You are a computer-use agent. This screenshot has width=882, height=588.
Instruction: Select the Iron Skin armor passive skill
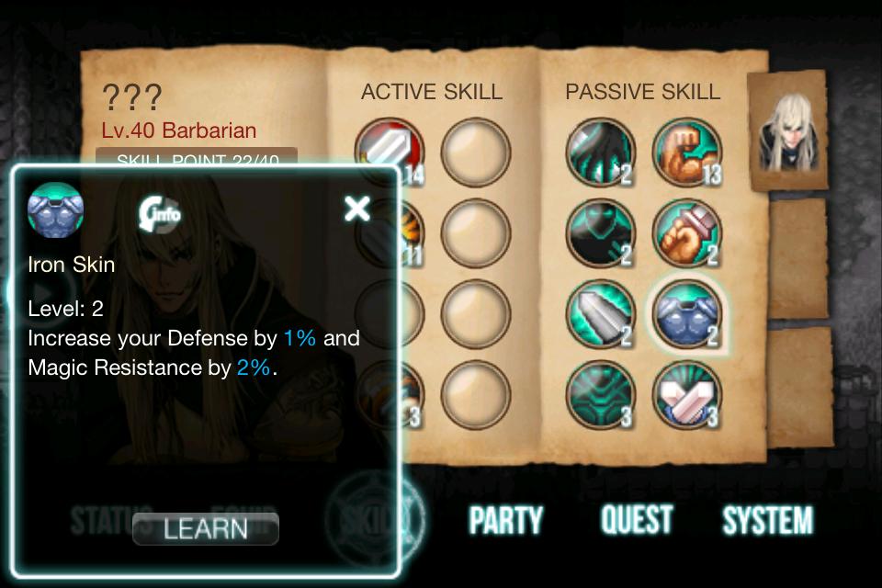(687, 314)
